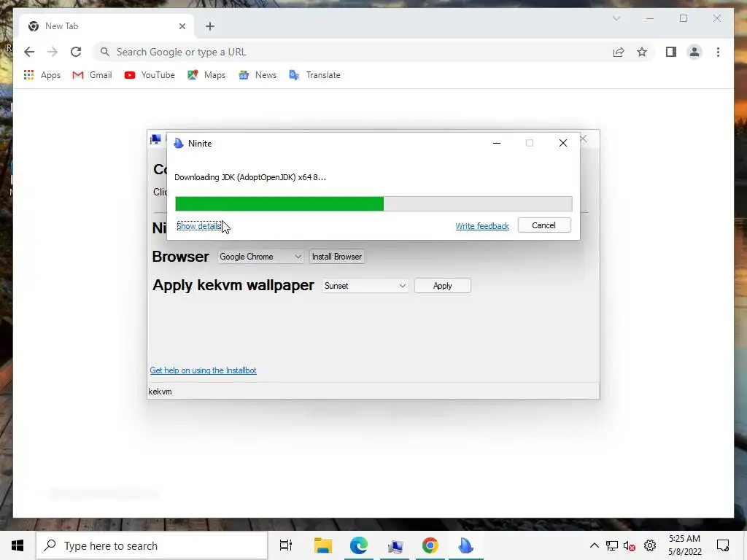Click the taskbar search box

click(152, 545)
